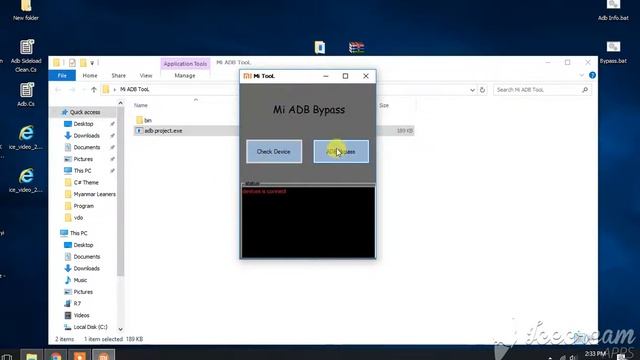The width and height of the screenshot is (640, 360).
Task: Click the Mi Tool taskbar icon
Action: (104, 355)
